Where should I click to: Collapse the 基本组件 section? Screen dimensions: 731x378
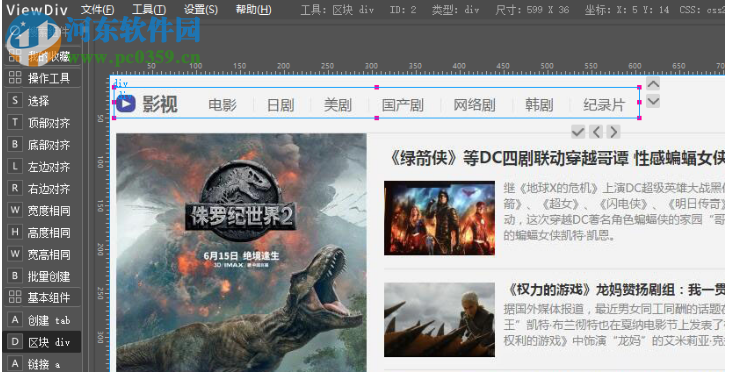42,297
